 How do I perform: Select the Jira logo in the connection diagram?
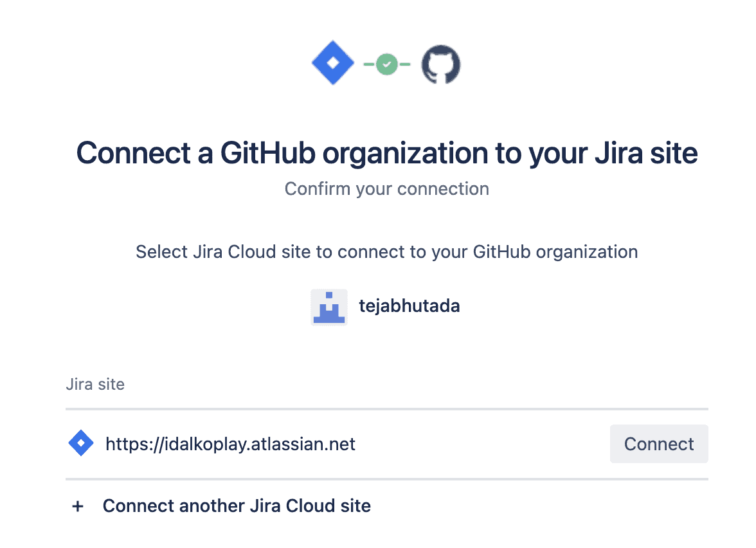click(333, 63)
